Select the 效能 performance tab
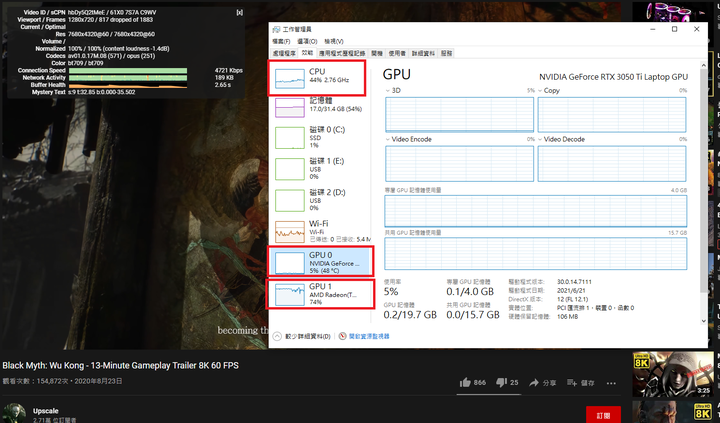 click(x=307, y=53)
